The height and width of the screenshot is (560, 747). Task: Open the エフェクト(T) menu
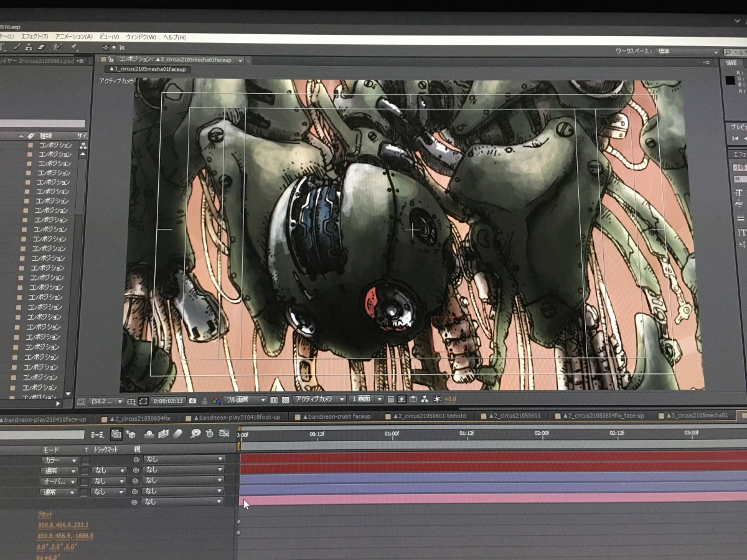(34, 37)
